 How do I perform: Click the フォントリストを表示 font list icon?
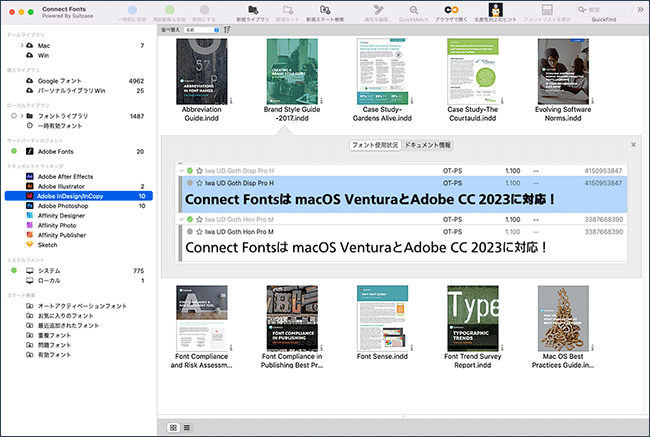(x=547, y=10)
